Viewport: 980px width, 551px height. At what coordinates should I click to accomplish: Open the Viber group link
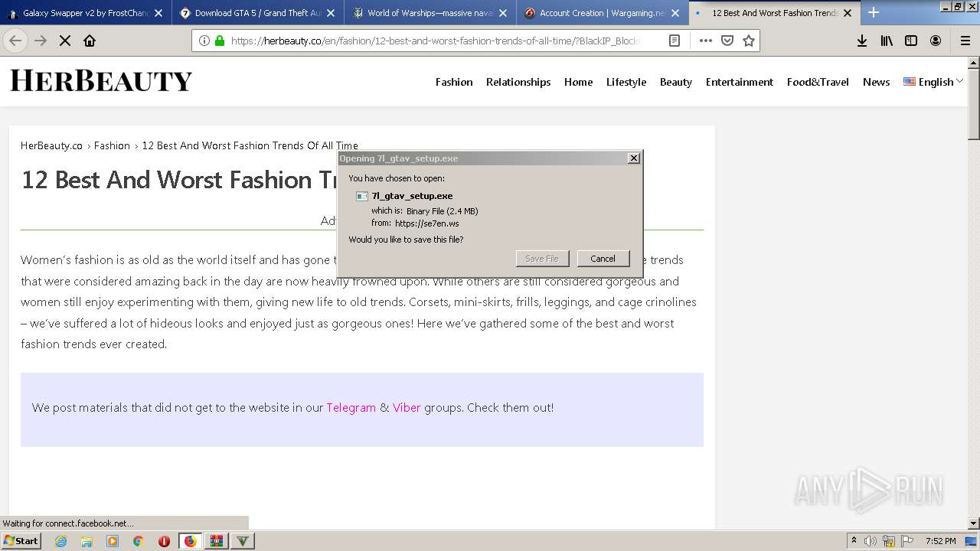click(407, 407)
